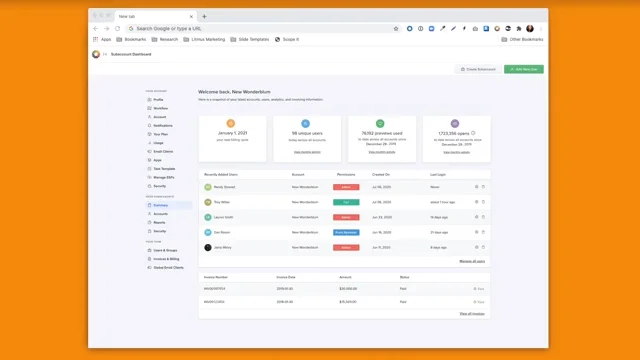This screenshot has width=640, height=360.
Task: Click the Recently Added Users column header
Action: click(221, 175)
